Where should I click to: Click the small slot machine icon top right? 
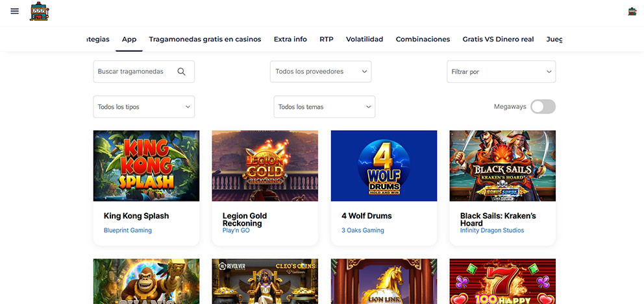[632, 12]
